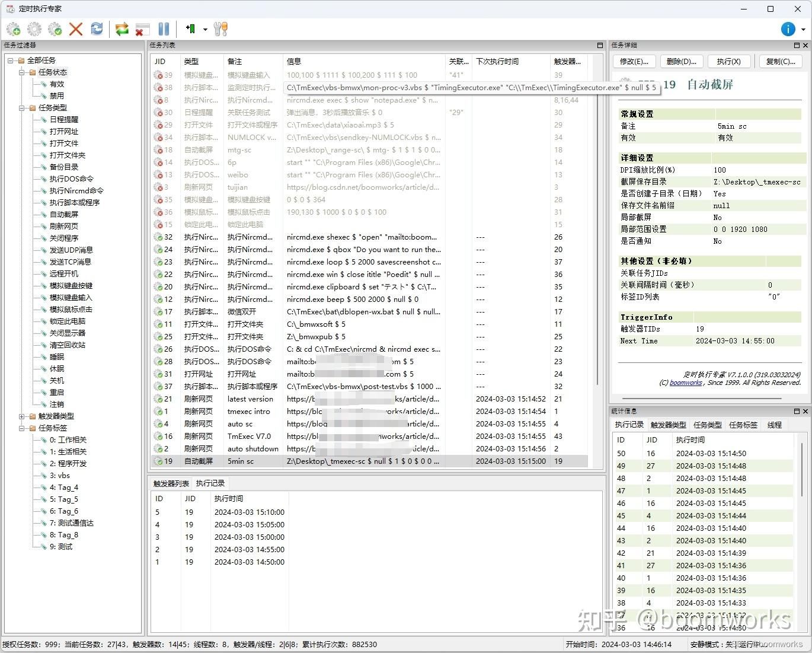This screenshot has height=653, width=812.
Task: Maximize the 统计信息 panel with its icon
Action: [x=797, y=412]
